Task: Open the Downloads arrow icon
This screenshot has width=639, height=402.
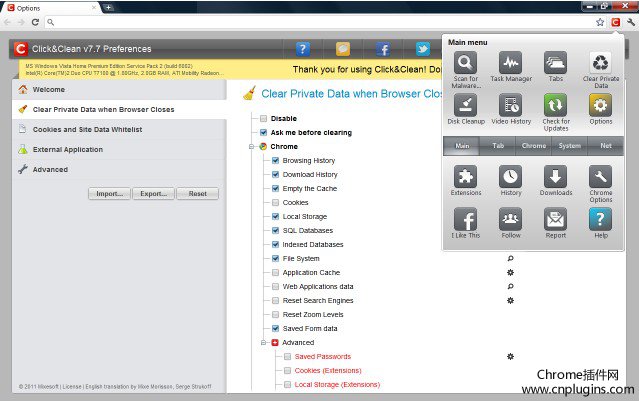Action: coord(555,177)
